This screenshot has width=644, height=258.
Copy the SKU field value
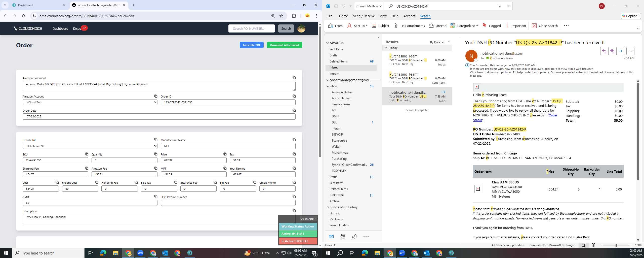pos(87,154)
